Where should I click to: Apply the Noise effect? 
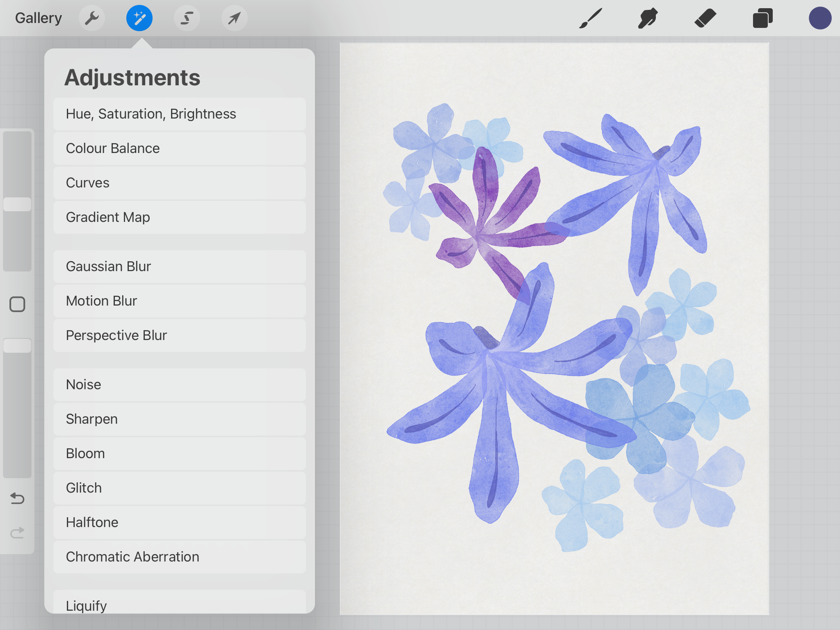click(x=180, y=385)
